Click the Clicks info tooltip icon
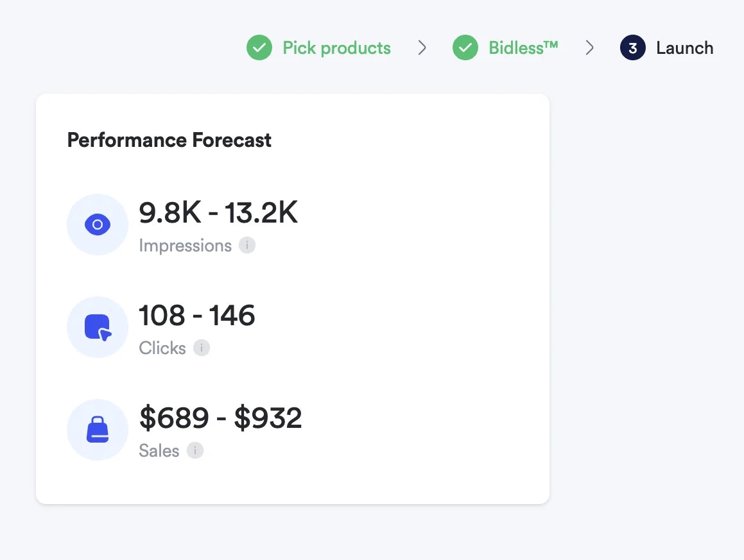 [202, 348]
